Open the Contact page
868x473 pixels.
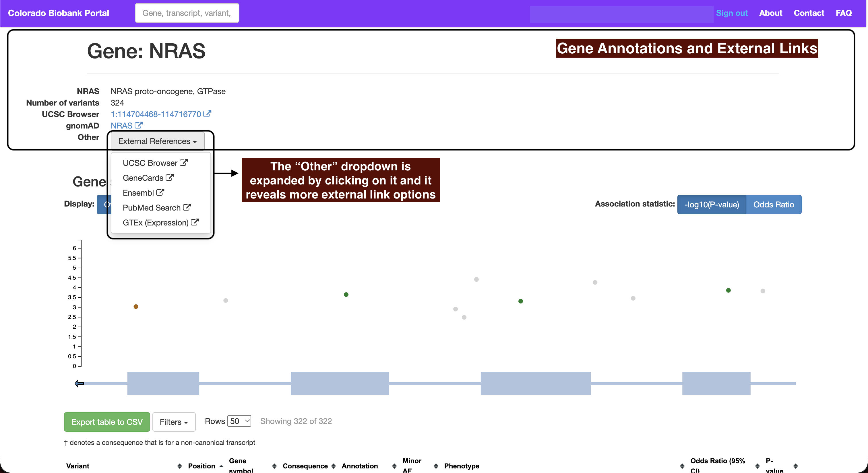809,13
